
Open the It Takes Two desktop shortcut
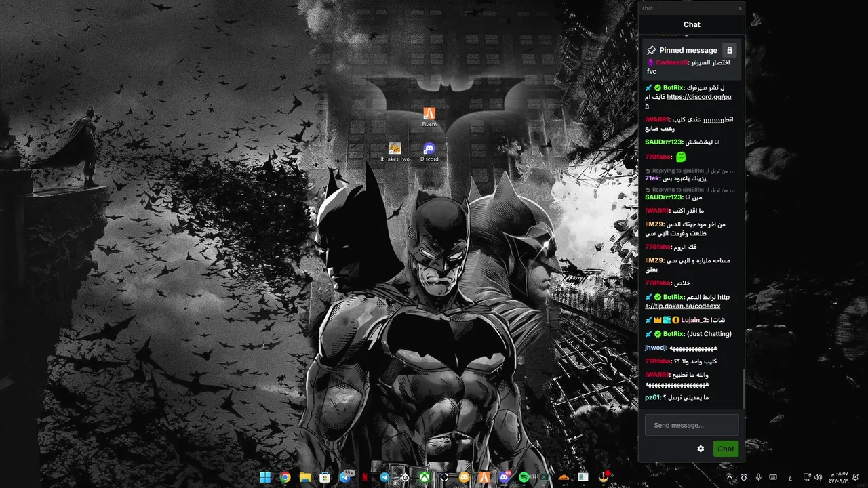tap(395, 152)
